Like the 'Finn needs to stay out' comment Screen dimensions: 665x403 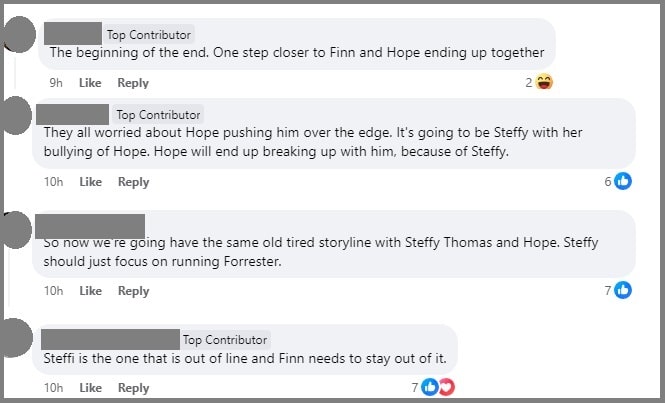(x=90, y=388)
